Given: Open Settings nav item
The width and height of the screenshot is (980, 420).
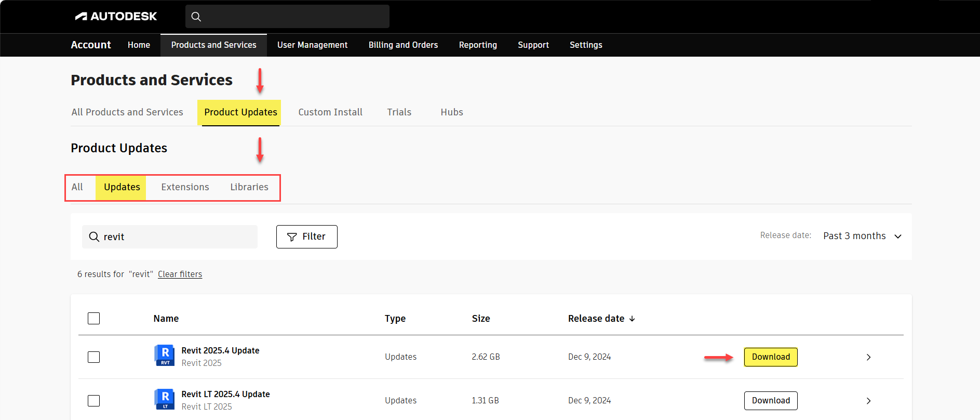Looking at the screenshot, I should [586, 45].
